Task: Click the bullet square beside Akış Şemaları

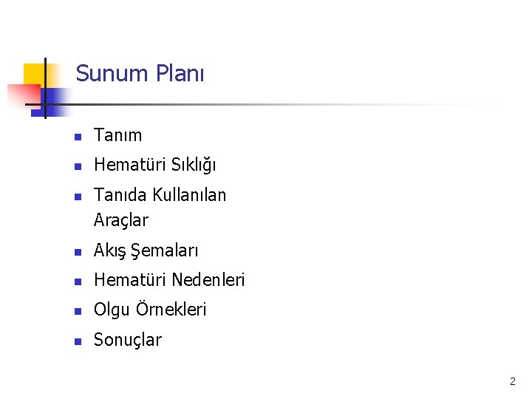Action: click(x=78, y=252)
